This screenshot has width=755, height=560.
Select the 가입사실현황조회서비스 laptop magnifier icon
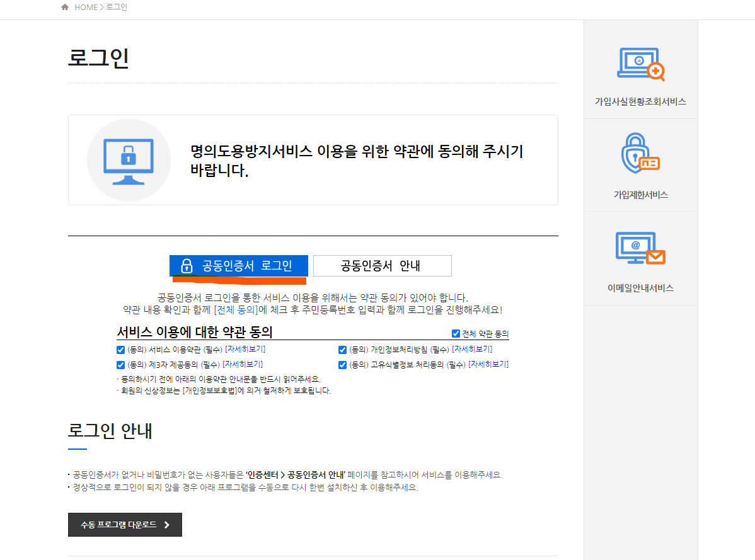[x=640, y=64]
